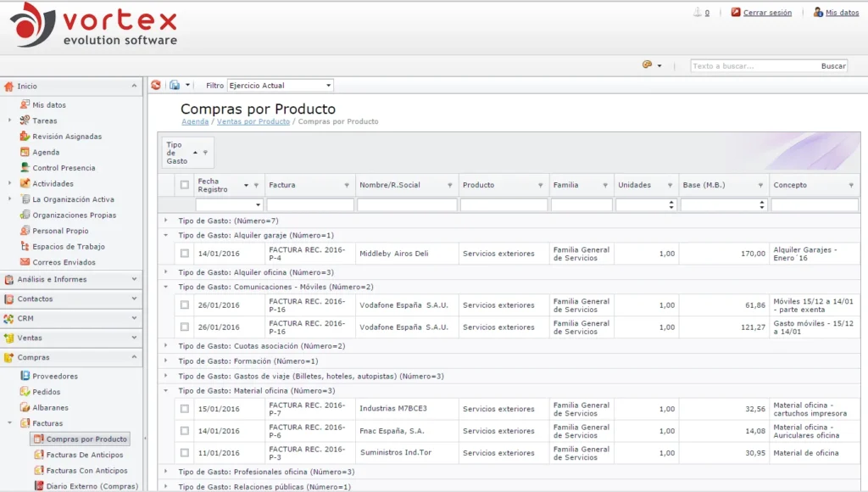The width and height of the screenshot is (868, 492).
Task: Click the Pedidos icon
Action: [x=25, y=392]
